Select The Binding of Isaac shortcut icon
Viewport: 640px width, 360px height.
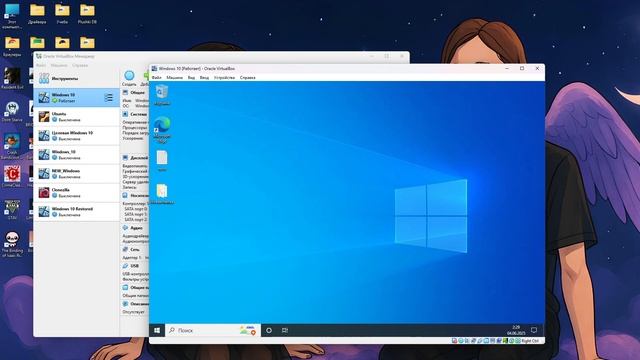click(12, 244)
